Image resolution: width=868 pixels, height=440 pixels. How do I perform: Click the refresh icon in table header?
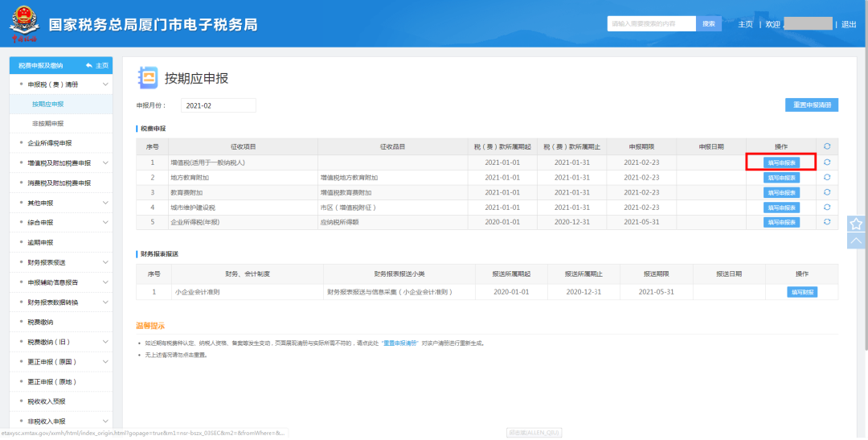[x=827, y=146]
